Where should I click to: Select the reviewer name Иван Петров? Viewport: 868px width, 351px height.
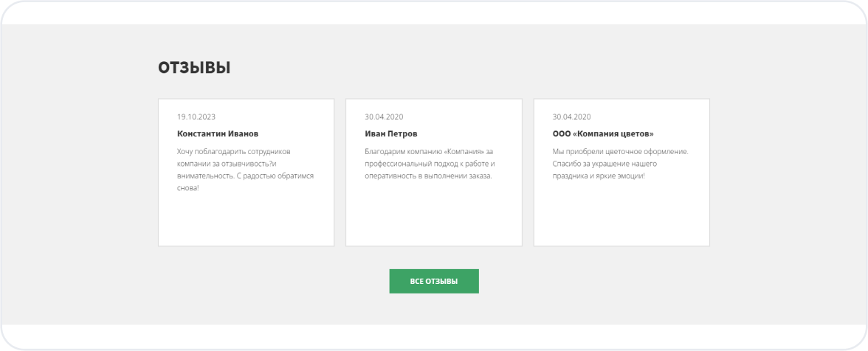click(x=390, y=134)
